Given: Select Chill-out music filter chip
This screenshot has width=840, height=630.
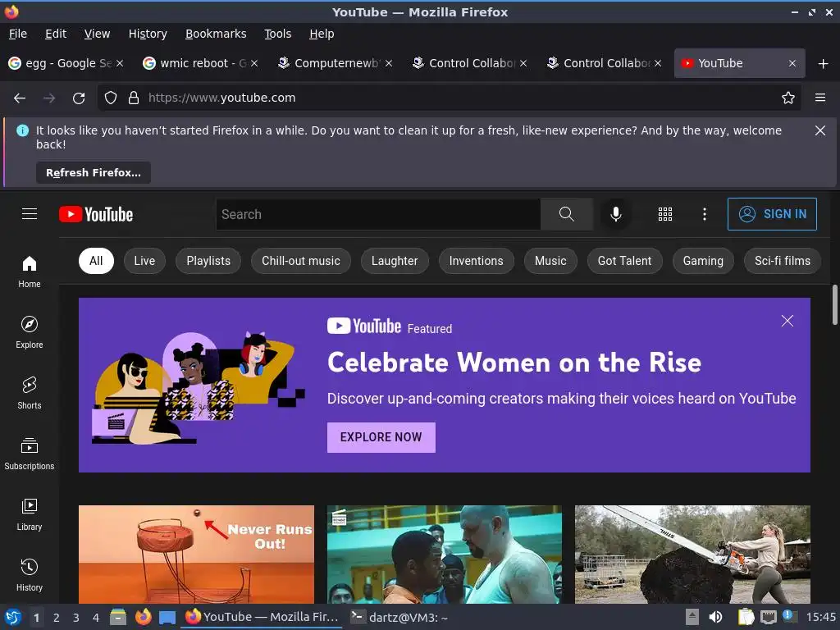Looking at the screenshot, I should tap(300, 261).
